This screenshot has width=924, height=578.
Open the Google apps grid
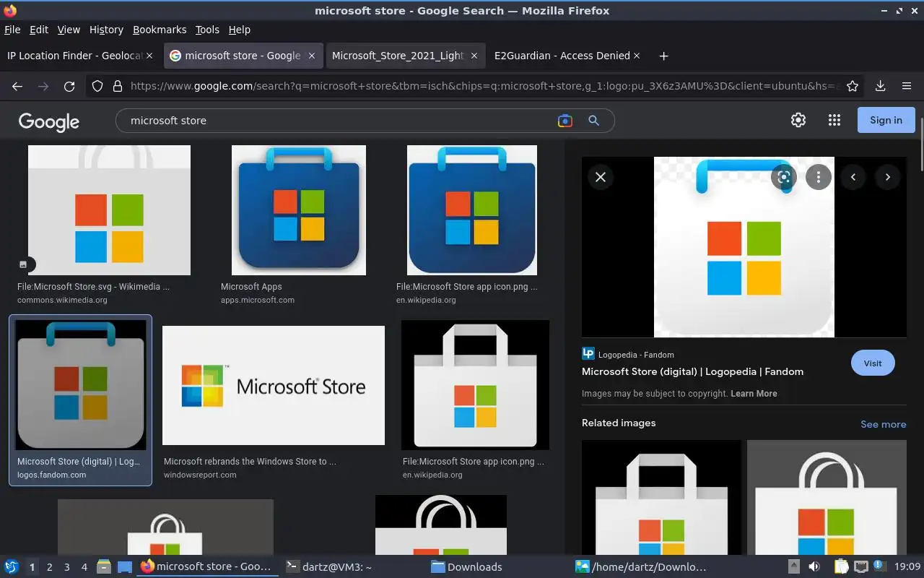[834, 120]
